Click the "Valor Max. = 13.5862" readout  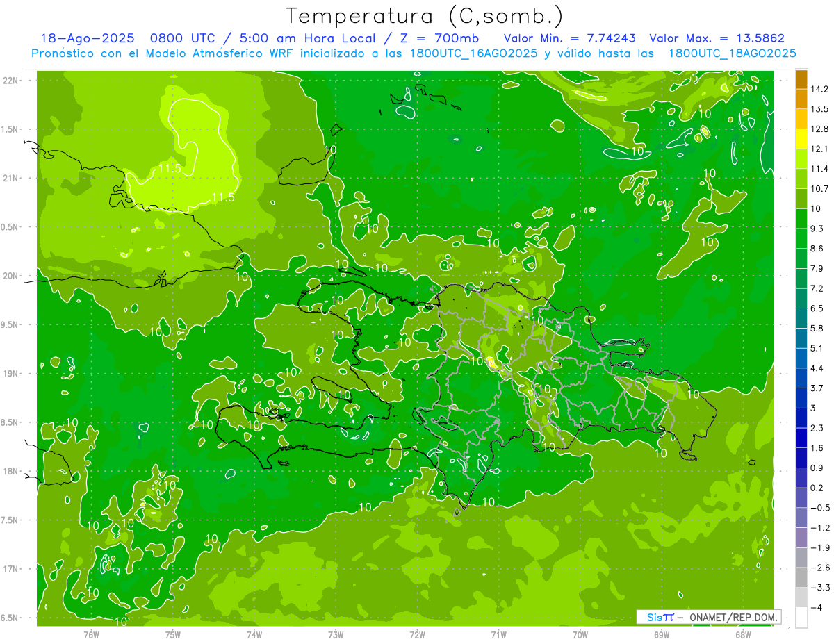coord(717,38)
